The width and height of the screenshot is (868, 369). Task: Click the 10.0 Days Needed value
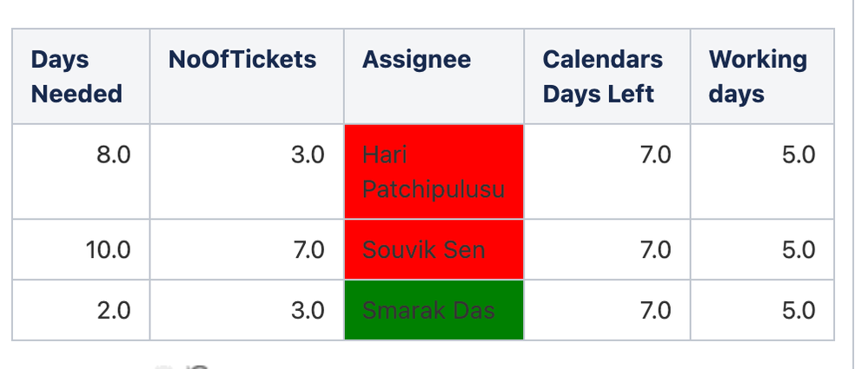pyautogui.click(x=109, y=250)
